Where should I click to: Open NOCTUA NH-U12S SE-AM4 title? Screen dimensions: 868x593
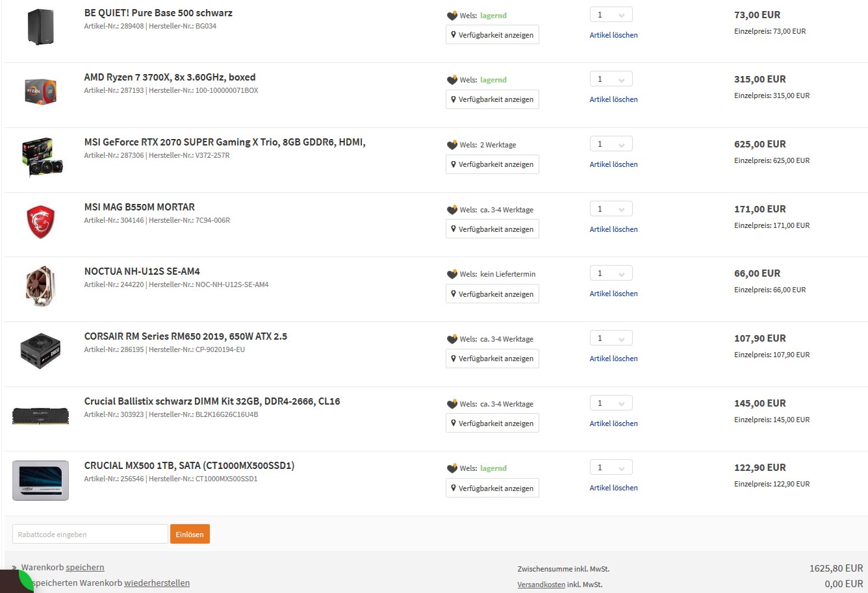(x=142, y=271)
